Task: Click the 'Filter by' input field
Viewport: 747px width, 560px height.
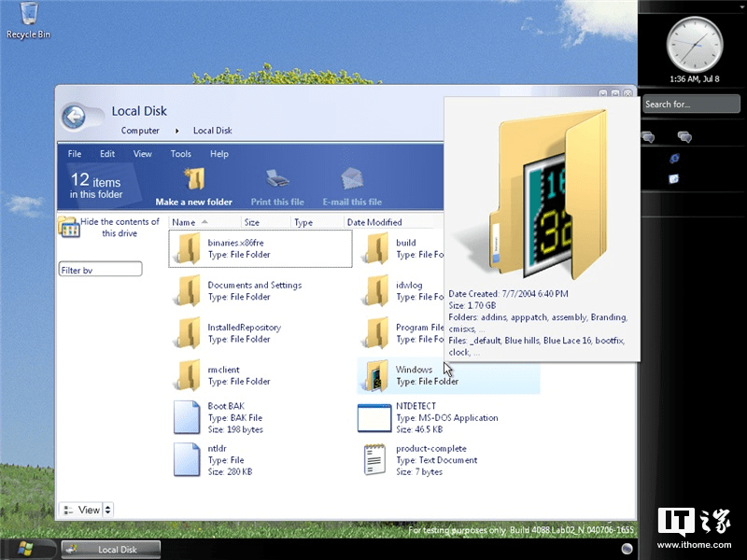Action: click(x=99, y=269)
